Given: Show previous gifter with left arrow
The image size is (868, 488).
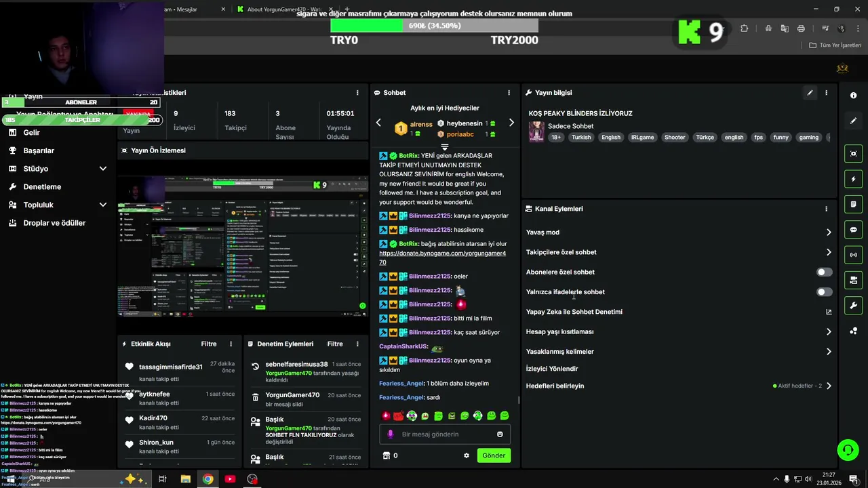Looking at the screenshot, I should [x=378, y=123].
